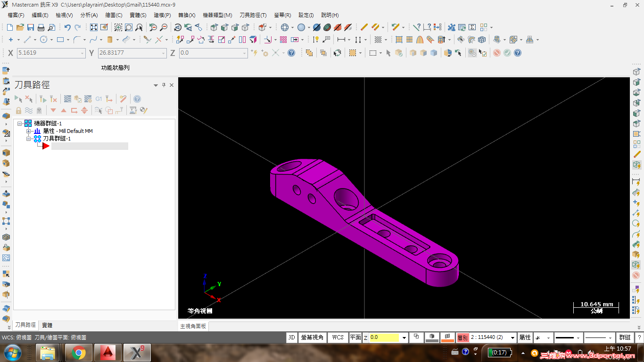The width and height of the screenshot is (644, 362).
Task: Click the hatch pattern grid icon
Action: (x=378, y=40)
